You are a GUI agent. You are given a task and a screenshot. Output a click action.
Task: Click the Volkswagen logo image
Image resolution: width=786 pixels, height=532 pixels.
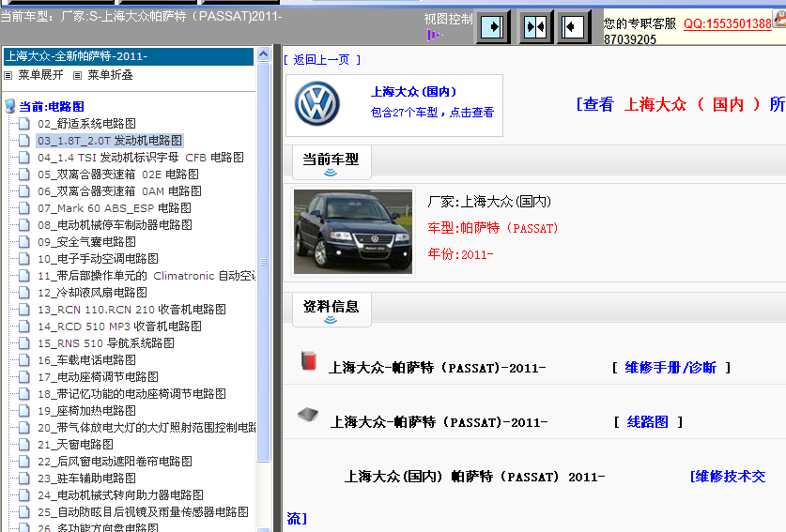[x=317, y=104]
